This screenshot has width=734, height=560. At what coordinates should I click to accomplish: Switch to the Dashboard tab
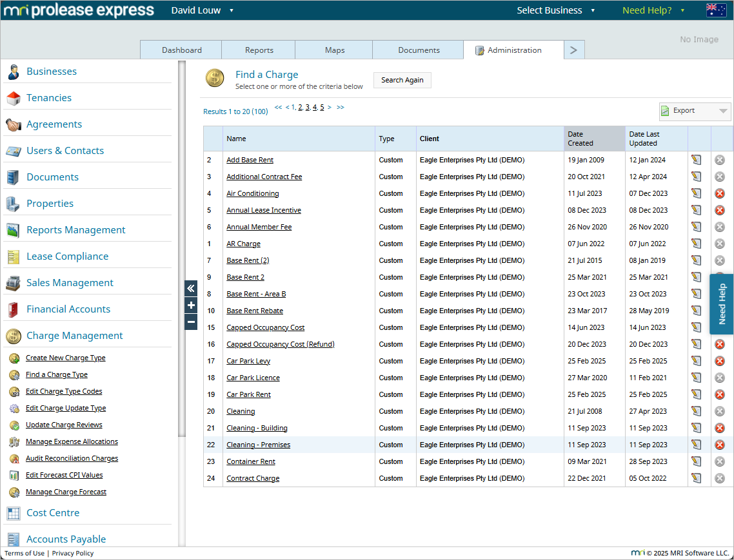pyautogui.click(x=181, y=50)
